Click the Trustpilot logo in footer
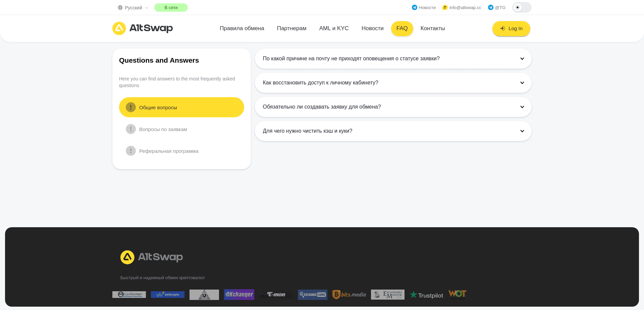The width and height of the screenshot is (644, 310). pos(426,295)
